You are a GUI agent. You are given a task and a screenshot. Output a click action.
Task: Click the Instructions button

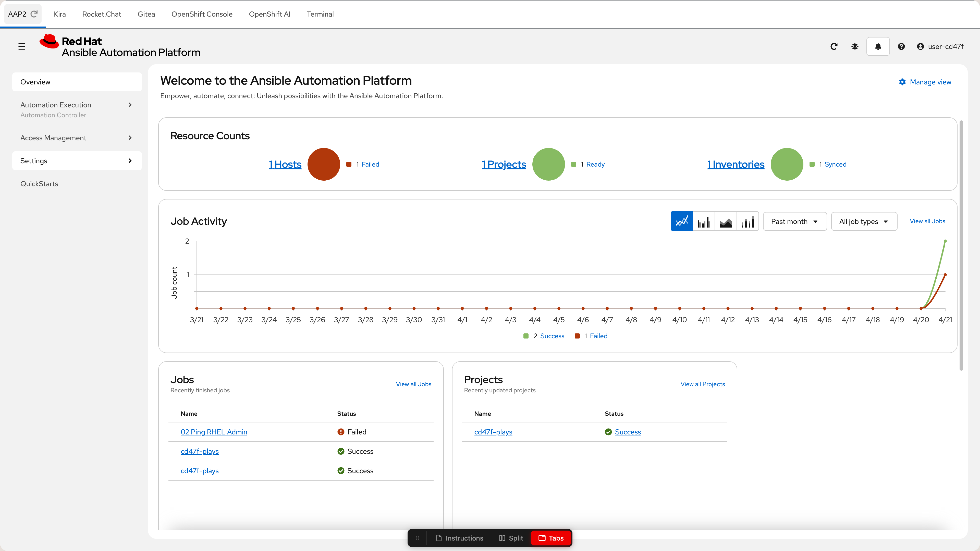pyautogui.click(x=460, y=538)
